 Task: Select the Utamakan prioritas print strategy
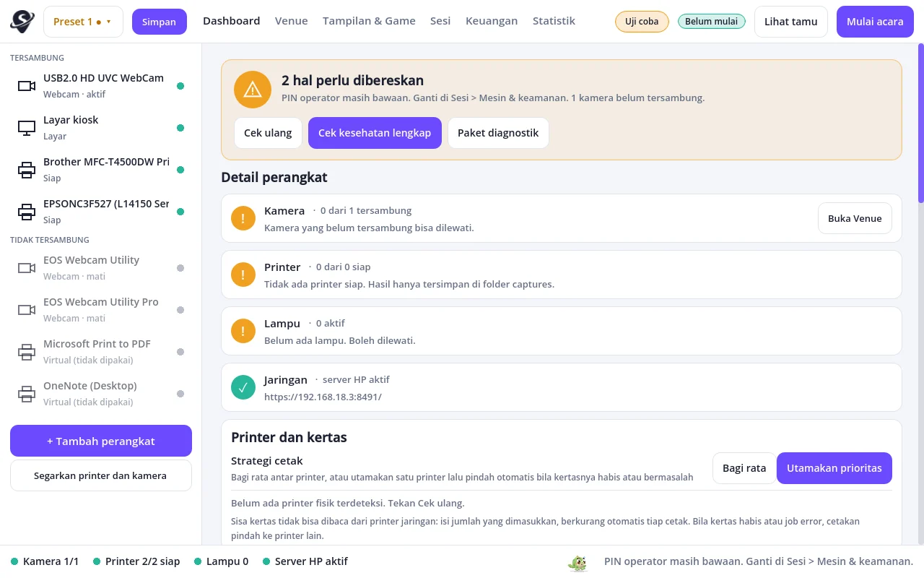pyautogui.click(x=834, y=468)
